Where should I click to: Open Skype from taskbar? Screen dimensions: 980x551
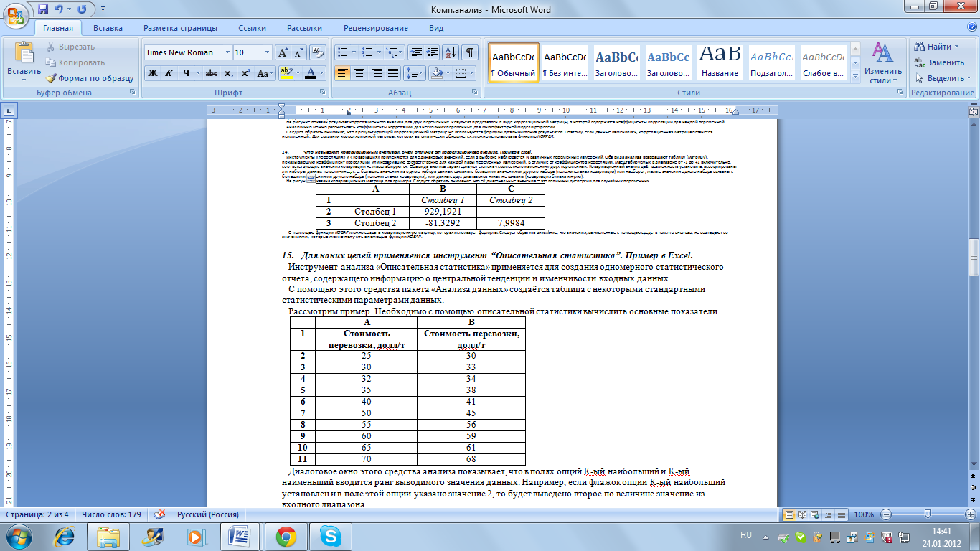pyautogui.click(x=331, y=536)
